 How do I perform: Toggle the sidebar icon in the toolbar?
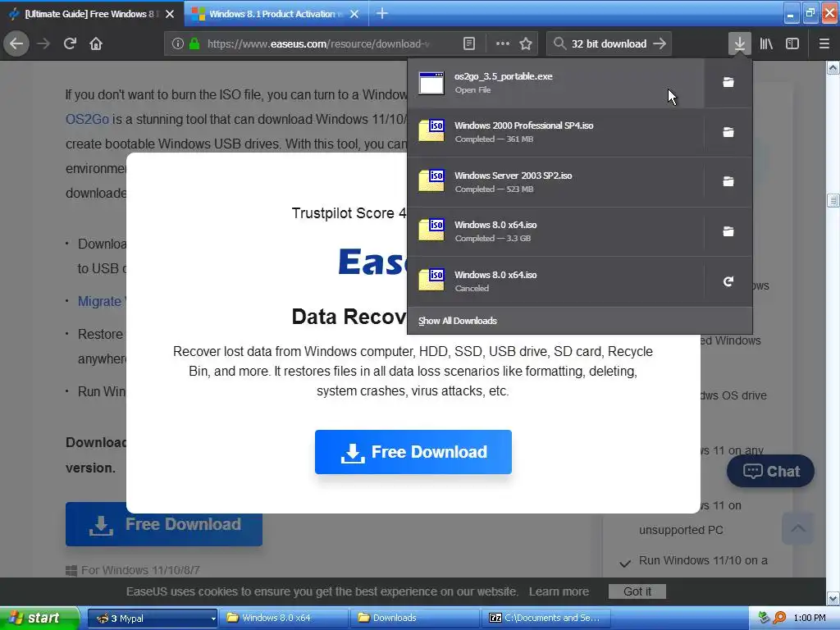tap(792, 43)
